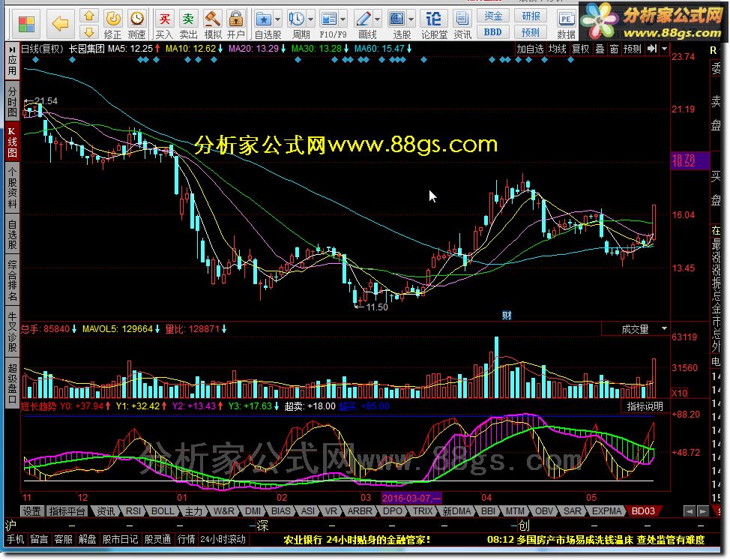
Task: Toggle the 窗 window layout option
Action: pos(615,49)
